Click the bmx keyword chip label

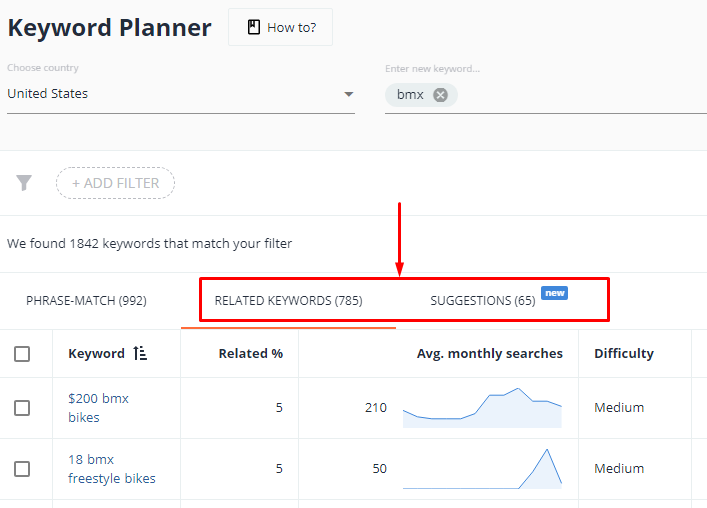(410, 95)
